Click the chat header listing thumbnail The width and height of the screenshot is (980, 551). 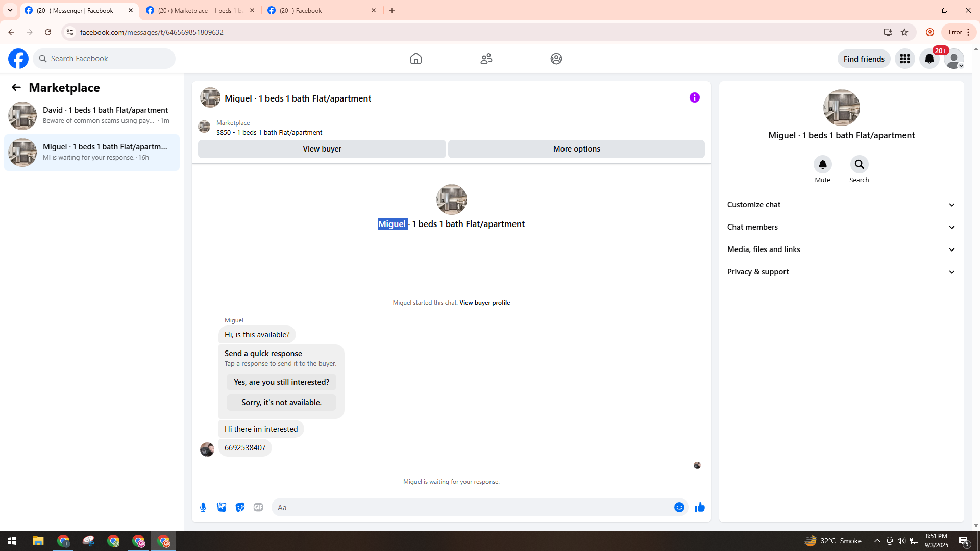coord(210,97)
